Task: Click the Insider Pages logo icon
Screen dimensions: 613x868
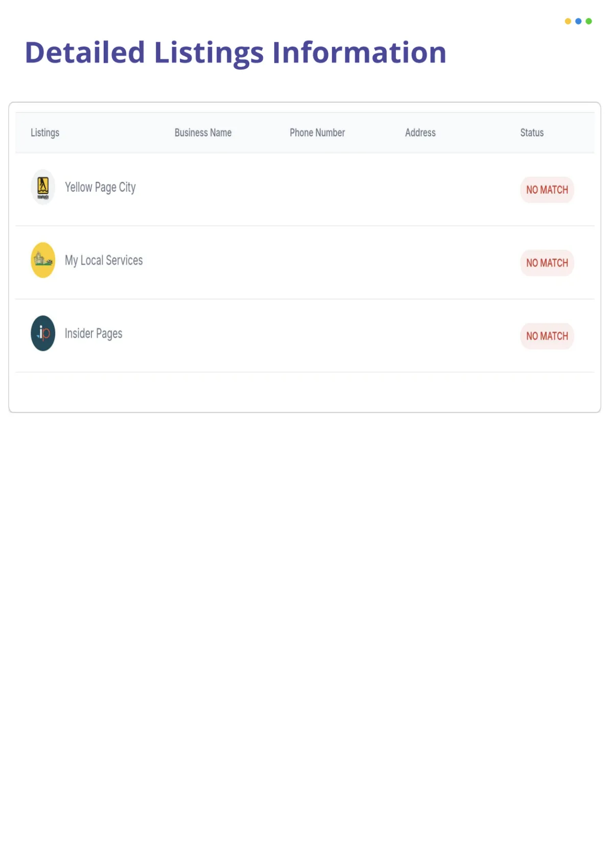Action: click(43, 333)
